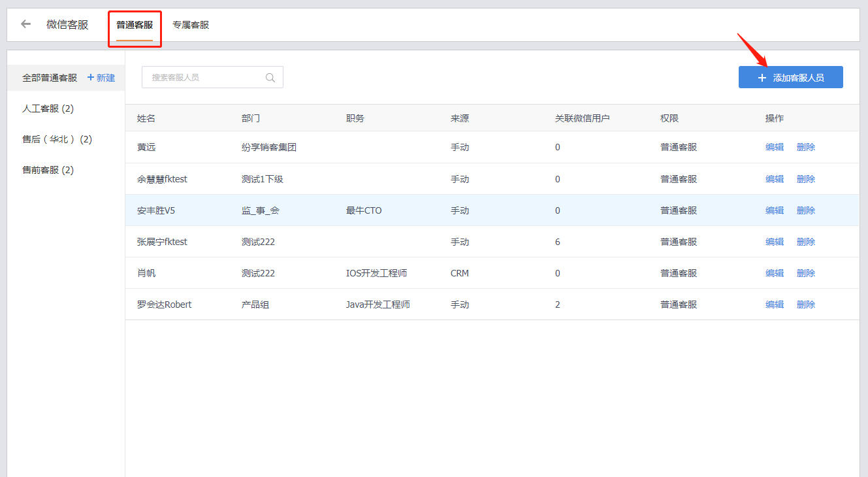Edit the 黄远 staff entry
Screen dimensions: 868x477
[774, 147]
